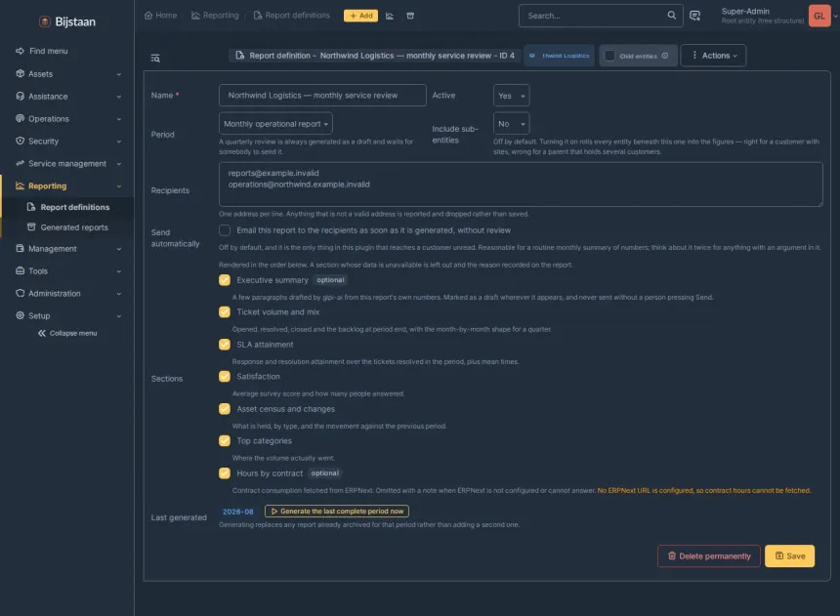Image resolution: width=840 pixels, height=616 pixels.
Task: Open the Period dropdown
Action: click(x=275, y=124)
